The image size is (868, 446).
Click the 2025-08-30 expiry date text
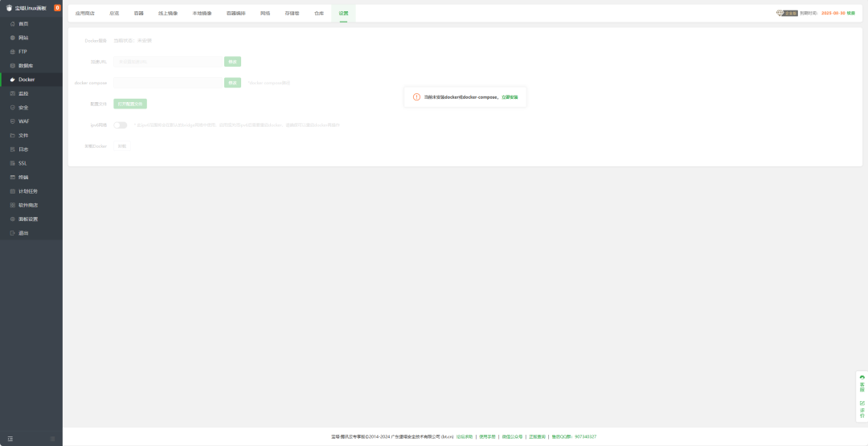(x=833, y=14)
